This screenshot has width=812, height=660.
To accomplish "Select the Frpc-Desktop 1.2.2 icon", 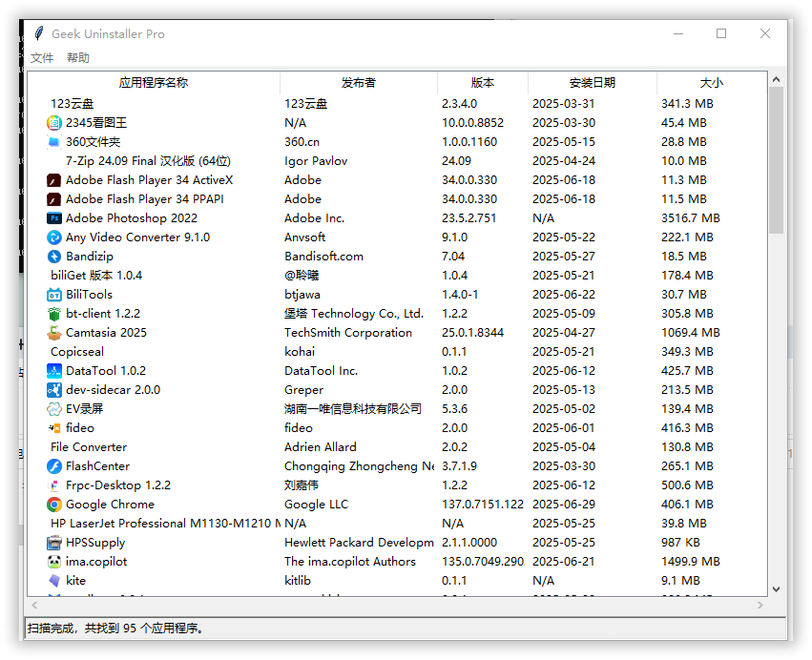I will point(53,485).
